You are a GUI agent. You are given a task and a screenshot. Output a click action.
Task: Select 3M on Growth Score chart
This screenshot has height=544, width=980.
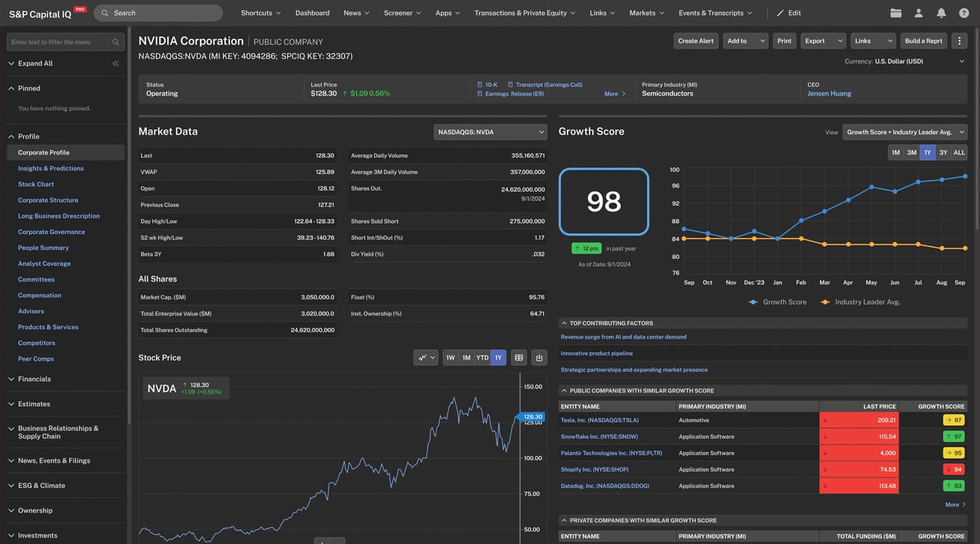912,152
